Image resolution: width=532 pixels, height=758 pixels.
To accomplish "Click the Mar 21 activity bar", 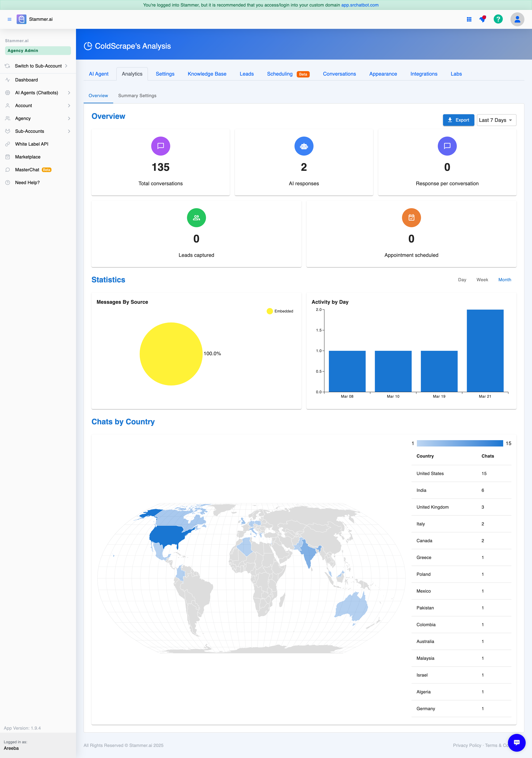I will (485, 351).
